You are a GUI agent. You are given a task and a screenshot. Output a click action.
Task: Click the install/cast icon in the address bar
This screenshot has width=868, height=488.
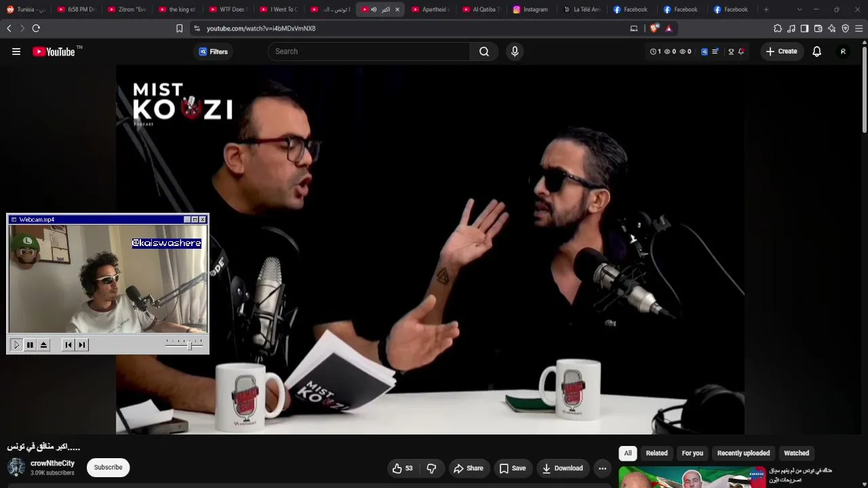(x=634, y=28)
